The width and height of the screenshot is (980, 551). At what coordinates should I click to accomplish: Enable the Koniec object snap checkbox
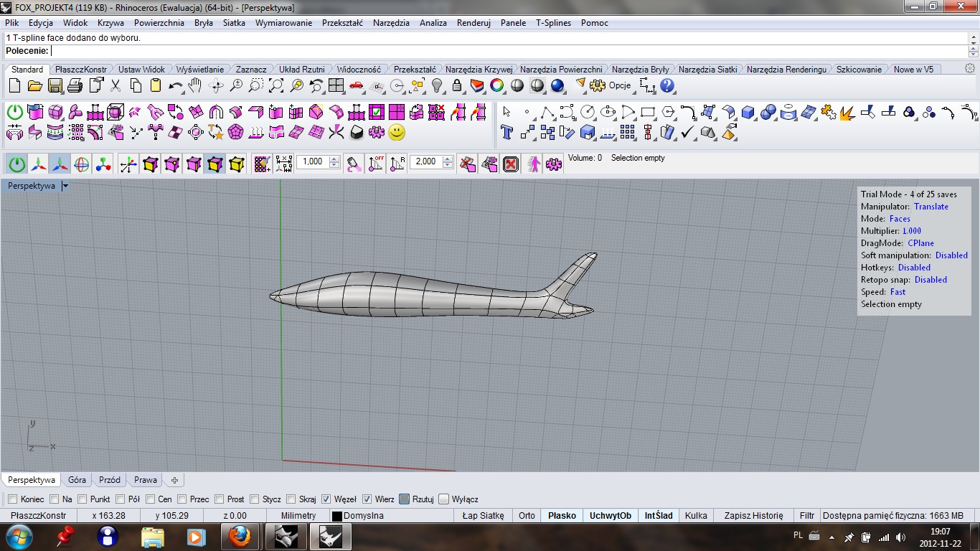[x=12, y=499]
